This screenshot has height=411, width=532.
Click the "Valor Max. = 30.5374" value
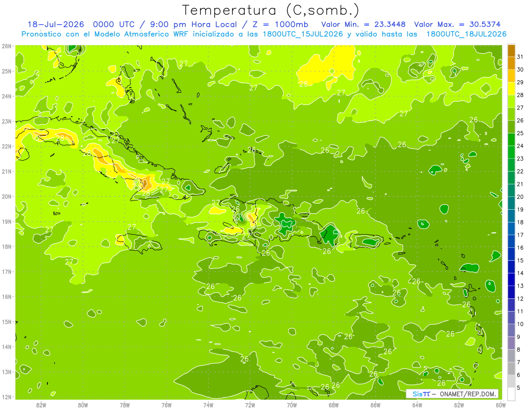pos(458,24)
